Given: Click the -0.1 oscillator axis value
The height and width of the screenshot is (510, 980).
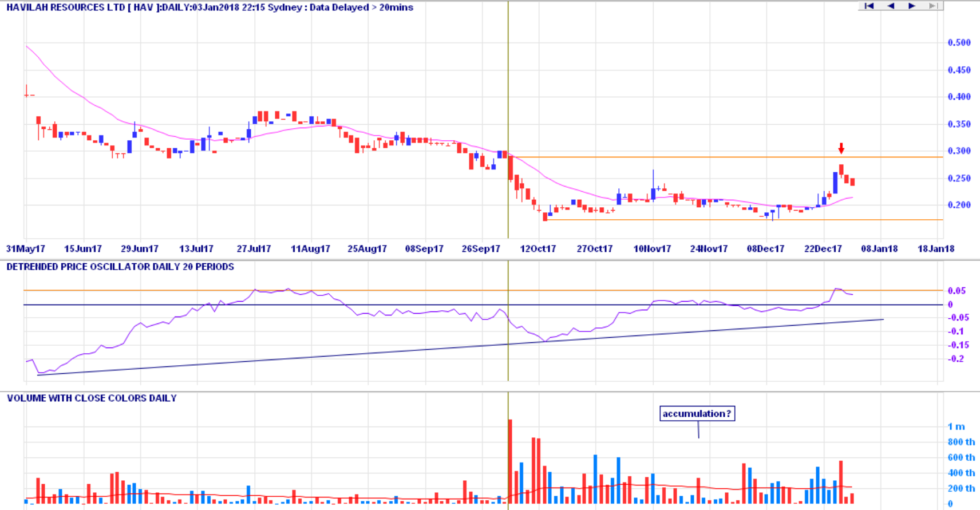Looking at the screenshot, I should click(955, 331).
